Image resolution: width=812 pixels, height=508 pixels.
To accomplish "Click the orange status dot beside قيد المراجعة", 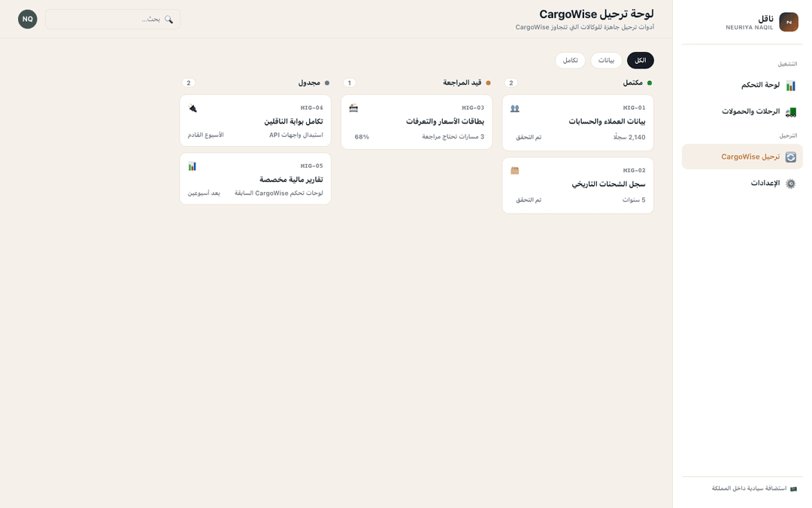I will click(489, 83).
